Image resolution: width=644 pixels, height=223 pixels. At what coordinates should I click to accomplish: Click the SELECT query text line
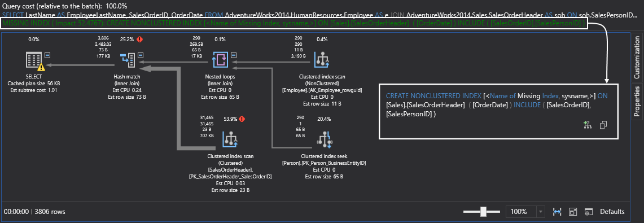[x=320, y=15]
